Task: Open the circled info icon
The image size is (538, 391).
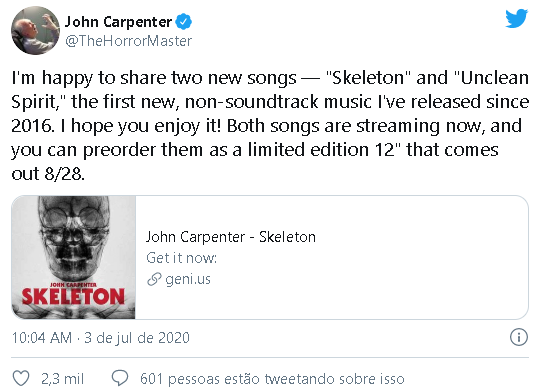Action: click(518, 337)
